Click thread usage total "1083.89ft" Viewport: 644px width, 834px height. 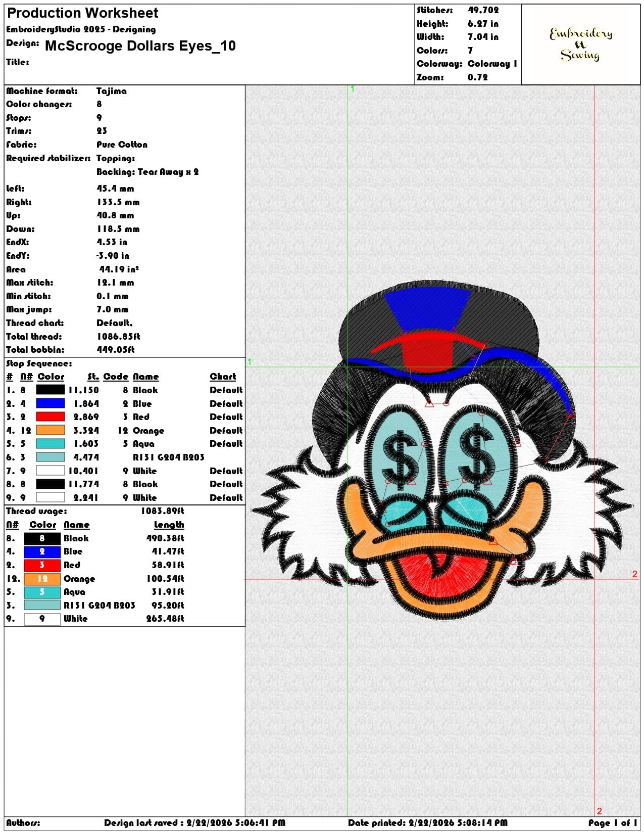pyautogui.click(x=162, y=511)
